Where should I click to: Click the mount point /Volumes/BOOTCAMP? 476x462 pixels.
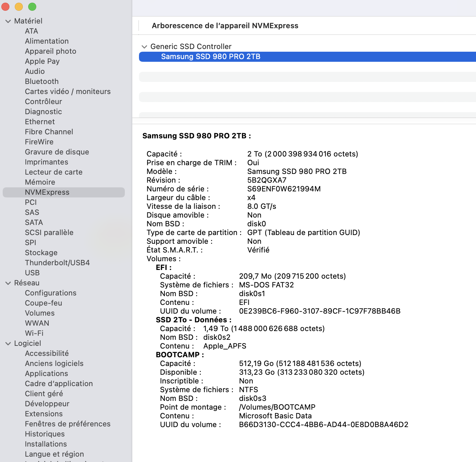click(x=277, y=407)
